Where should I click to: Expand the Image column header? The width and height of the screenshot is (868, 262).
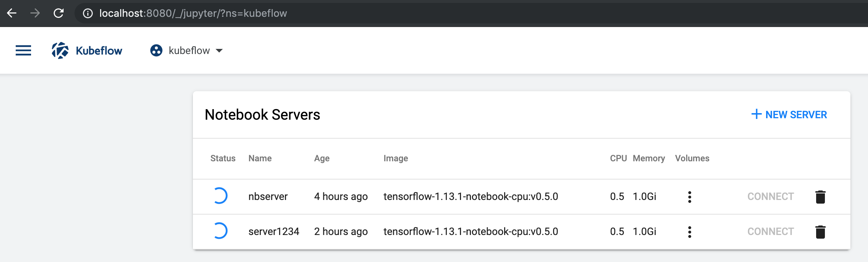coord(396,158)
